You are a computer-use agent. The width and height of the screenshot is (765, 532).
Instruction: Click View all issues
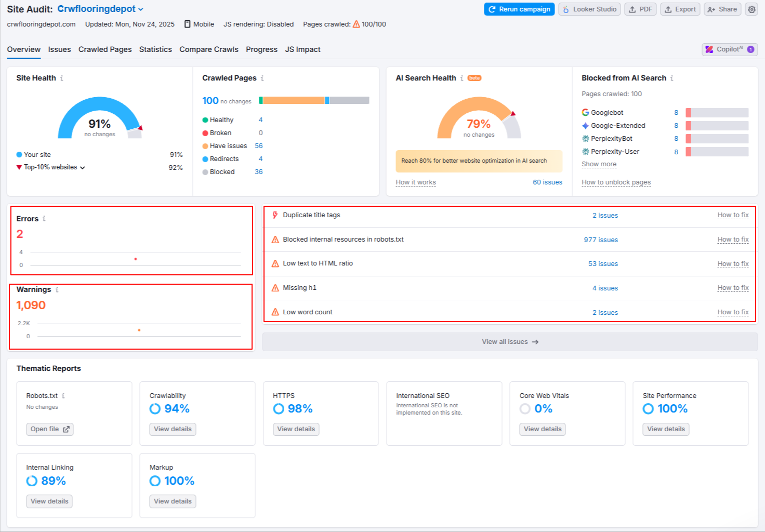point(509,342)
